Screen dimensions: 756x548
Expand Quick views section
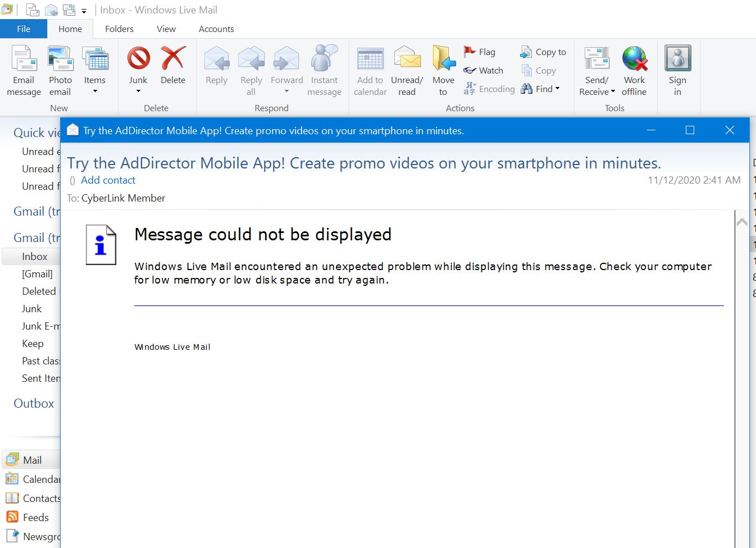(37, 133)
